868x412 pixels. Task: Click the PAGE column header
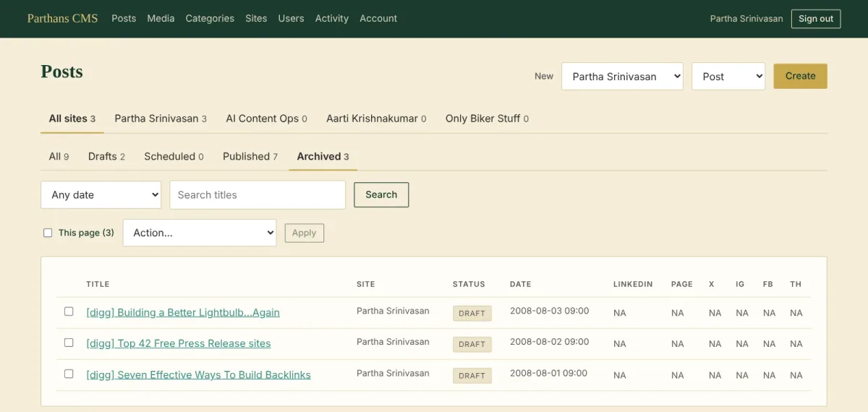pos(682,284)
